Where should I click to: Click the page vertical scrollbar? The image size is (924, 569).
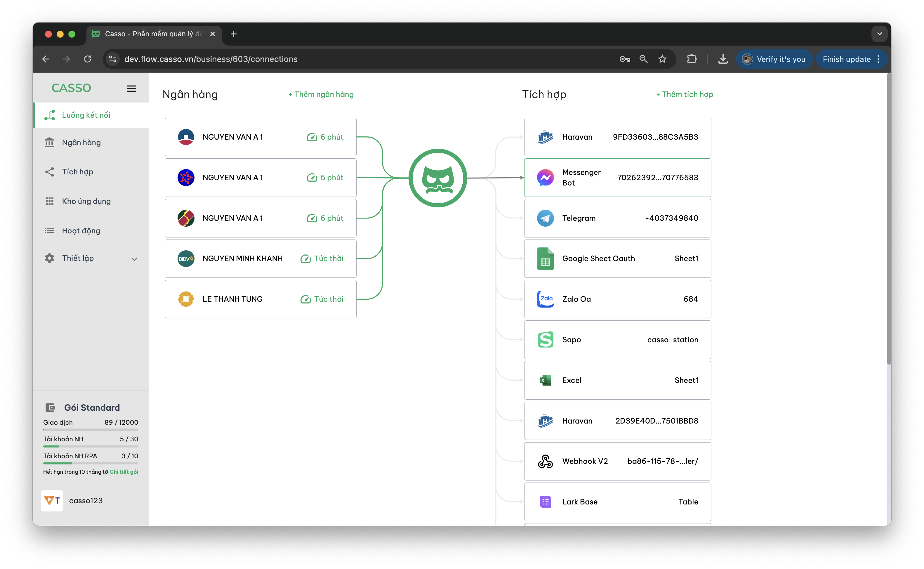point(889,219)
